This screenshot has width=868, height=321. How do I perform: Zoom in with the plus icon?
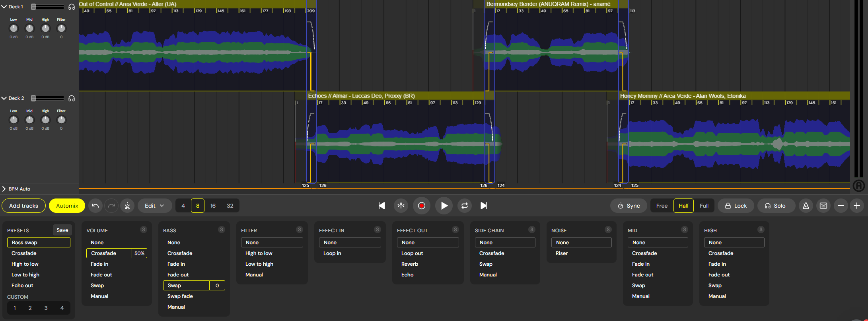pos(857,206)
